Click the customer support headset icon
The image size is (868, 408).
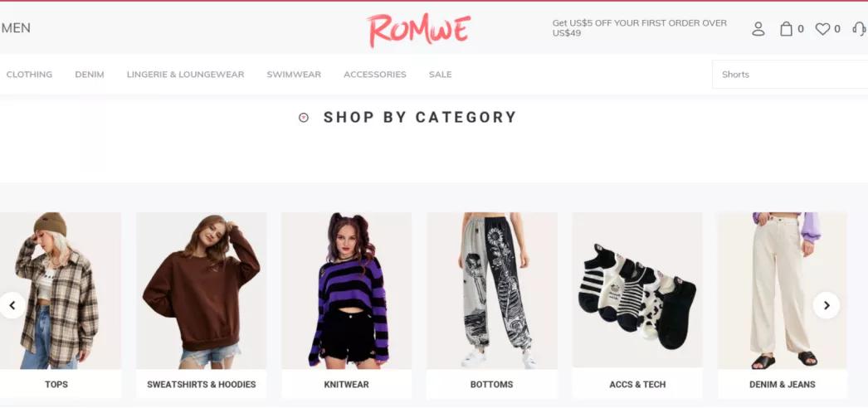(x=860, y=29)
